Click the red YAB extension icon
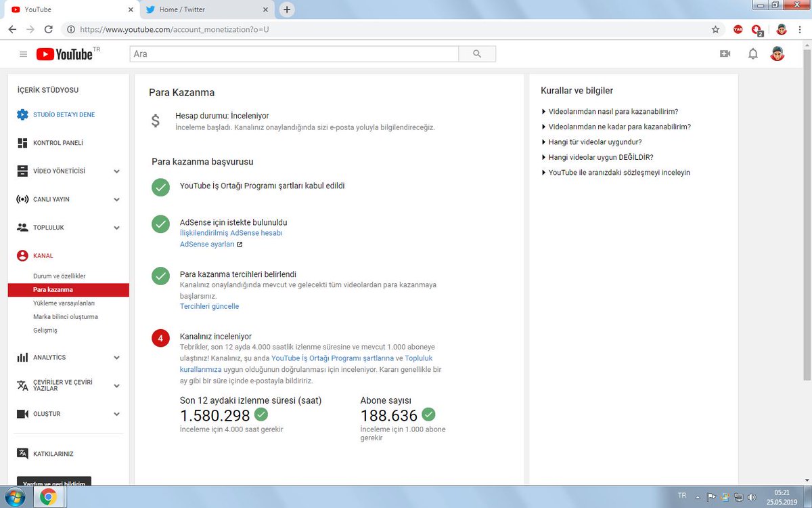The width and height of the screenshot is (812, 508). coord(738,30)
